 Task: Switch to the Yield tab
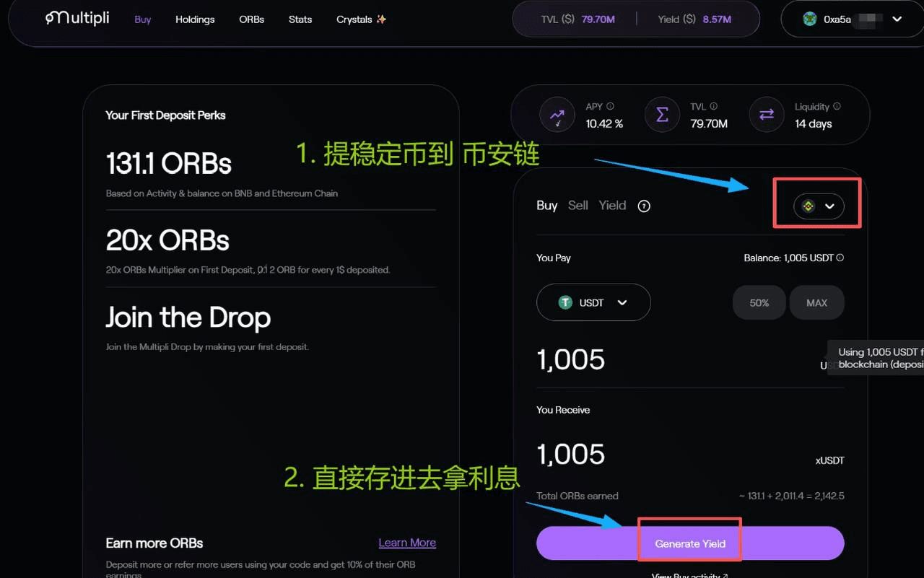(612, 206)
